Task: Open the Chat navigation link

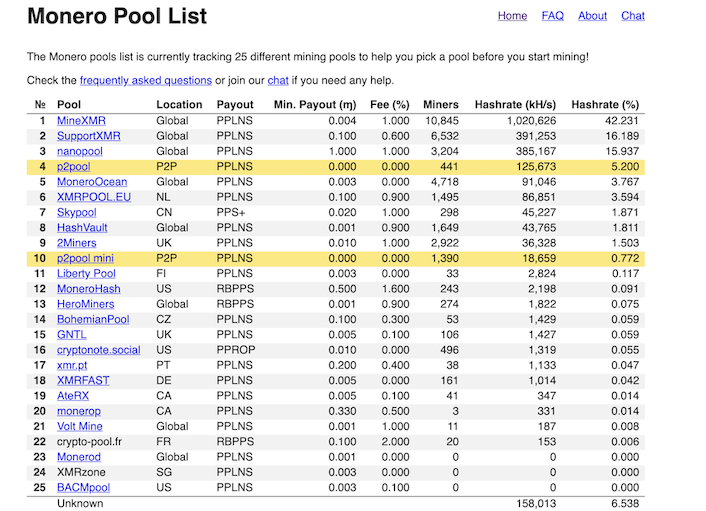Action: pos(633,16)
